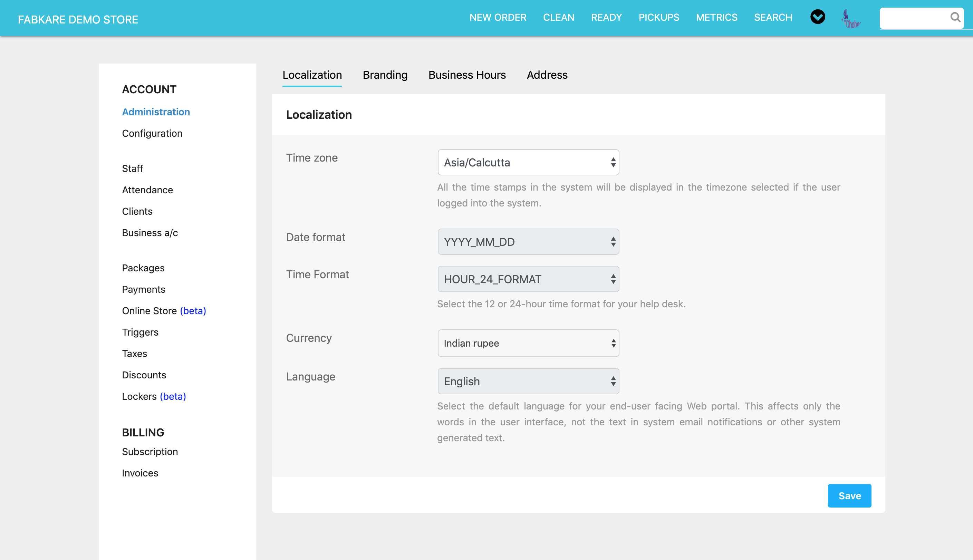Open the PICKUPS menu item
973x560 pixels.
tap(659, 18)
